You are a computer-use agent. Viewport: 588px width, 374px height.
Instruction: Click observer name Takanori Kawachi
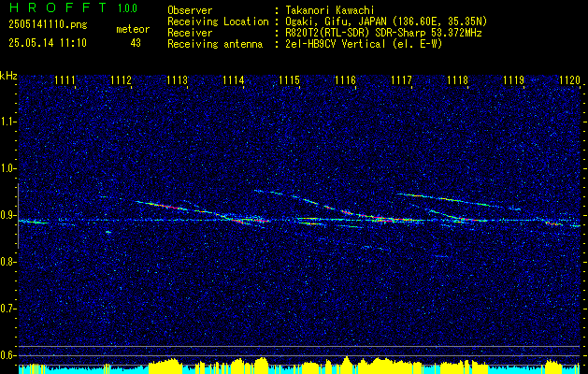click(x=329, y=10)
